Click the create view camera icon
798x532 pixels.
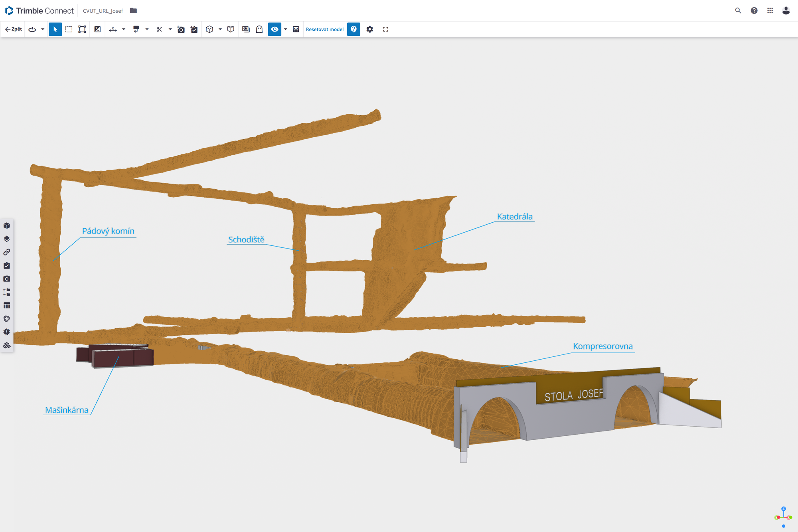pyautogui.click(x=181, y=29)
